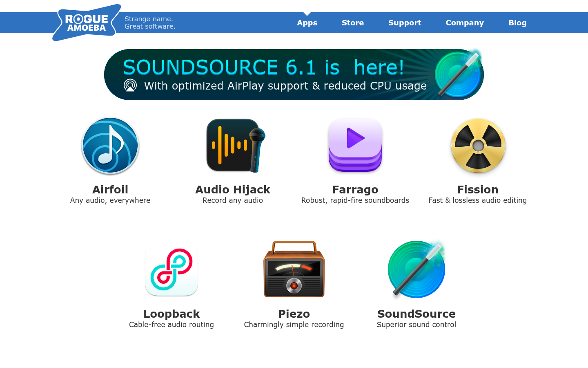Screen dimensions: 588x368
Task: Open the SoundSource wand icon below the banner
Action: 416,269
